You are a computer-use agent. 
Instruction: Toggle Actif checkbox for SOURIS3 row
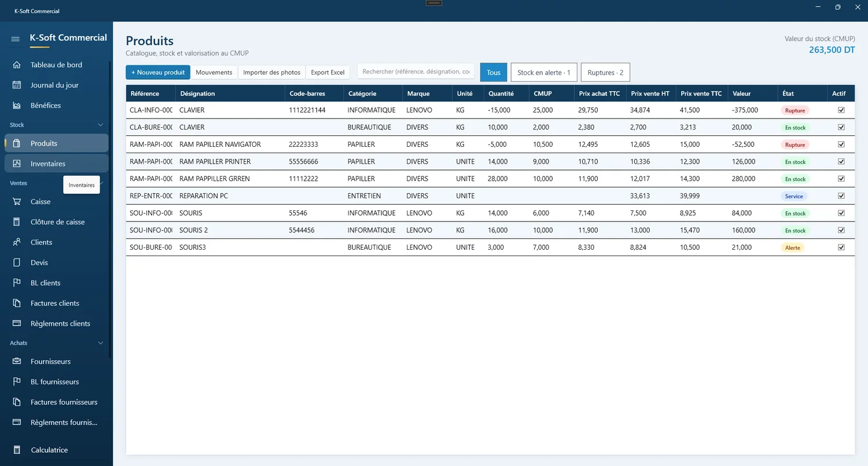pos(841,247)
